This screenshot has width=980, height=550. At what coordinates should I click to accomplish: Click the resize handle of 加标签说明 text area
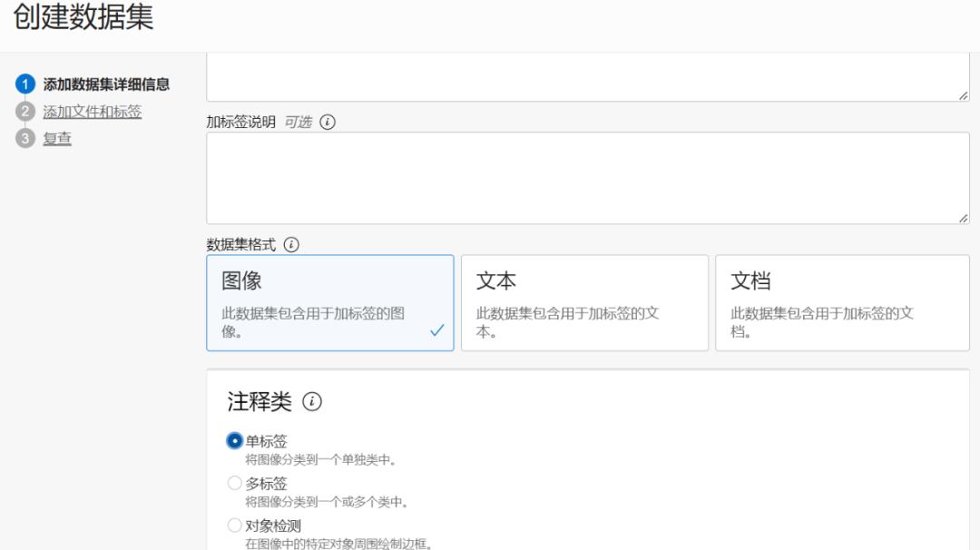[x=963, y=218]
